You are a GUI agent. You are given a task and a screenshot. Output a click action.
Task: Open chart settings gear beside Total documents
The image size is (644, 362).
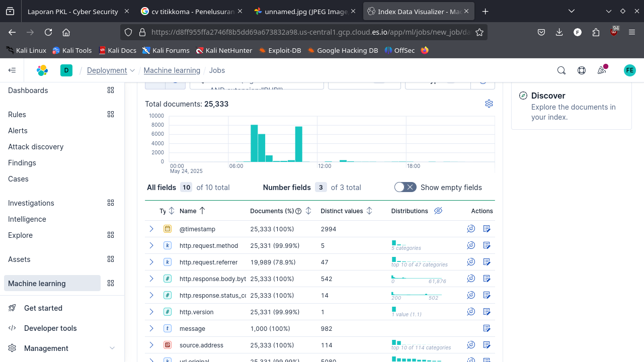pos(489,104)
